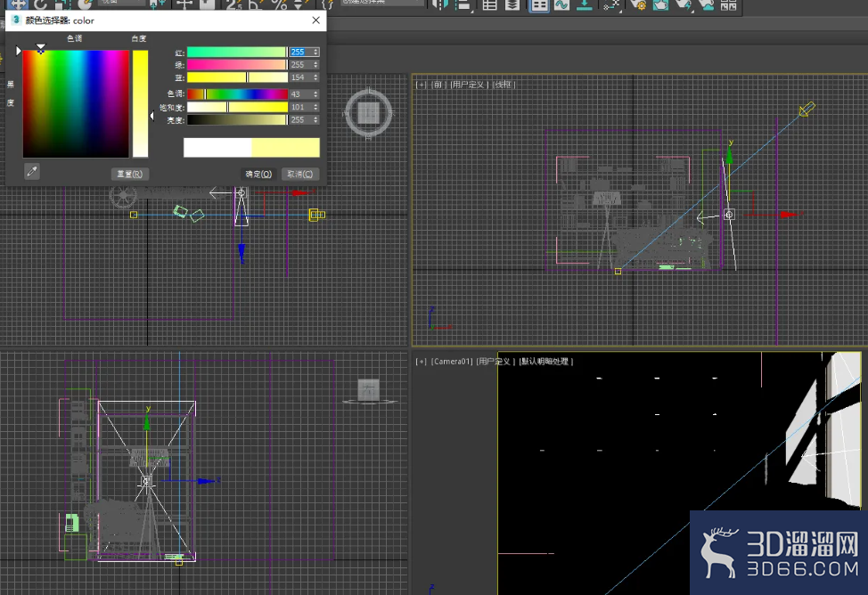The width and height of the screenshot is (868, 595).
Task: Click the blue value field showing 154
Action: [300, 77]
